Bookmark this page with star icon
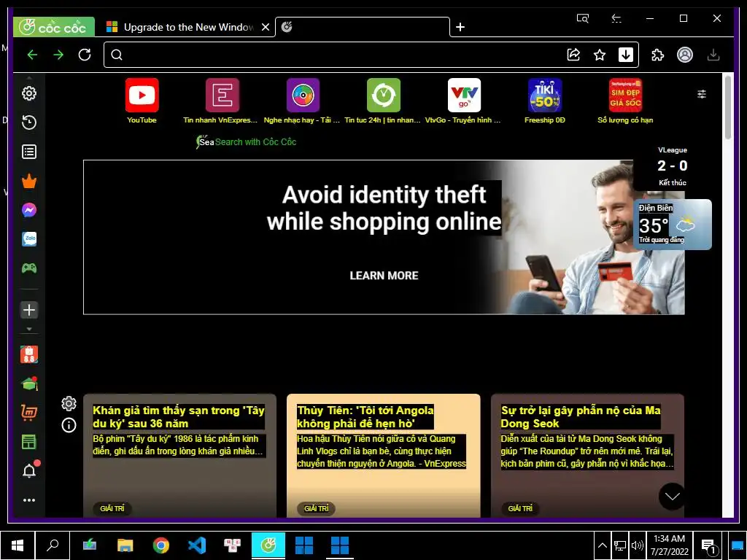Screen dimensions: 747x560 pyautogui.click(x=600, y=55)
